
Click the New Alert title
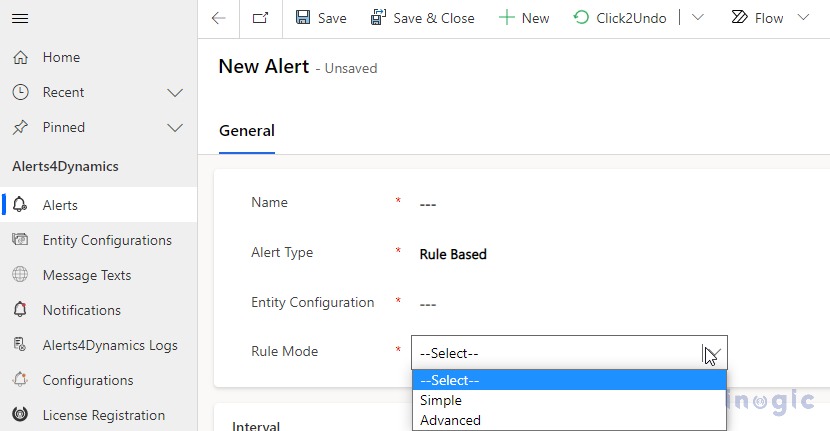[264, 67]
